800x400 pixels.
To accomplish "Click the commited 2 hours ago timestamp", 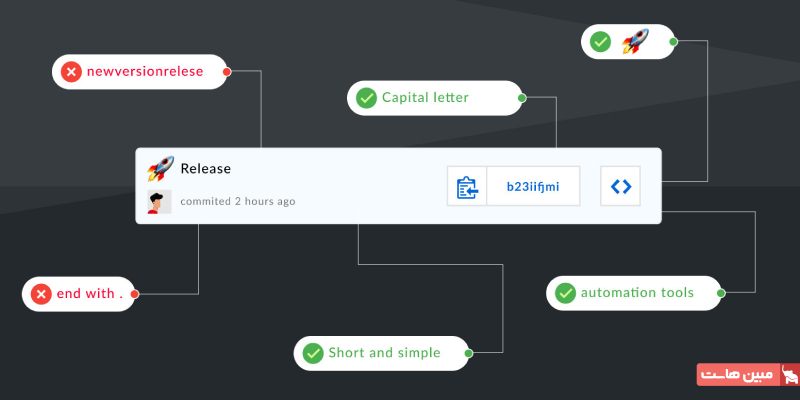I will coord(238,201).
